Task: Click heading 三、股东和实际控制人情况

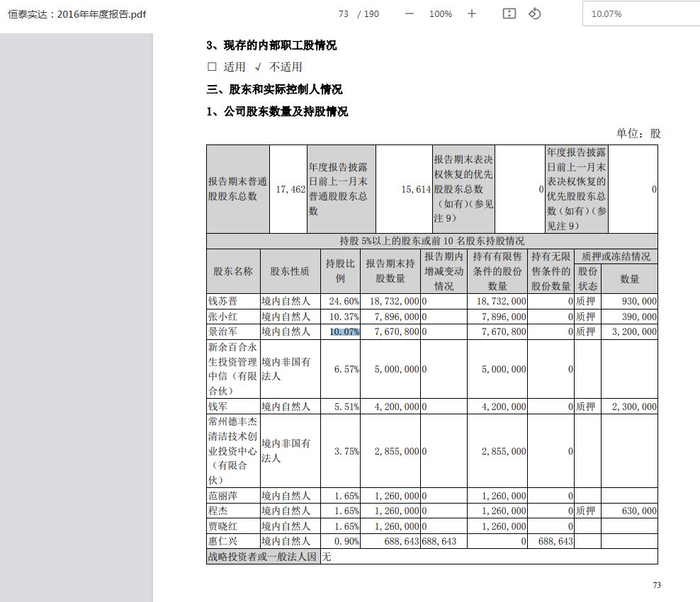Action: click(274, 89)
